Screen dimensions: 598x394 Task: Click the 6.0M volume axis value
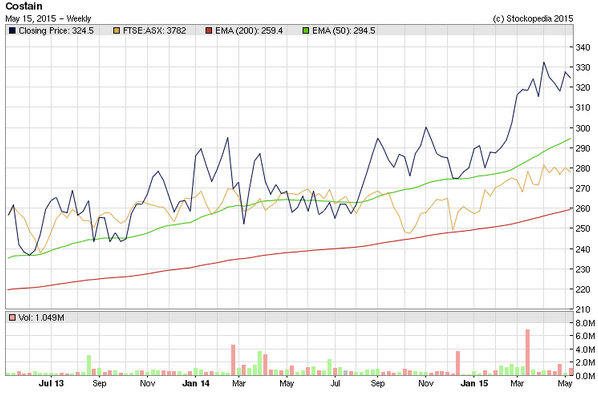586,336
